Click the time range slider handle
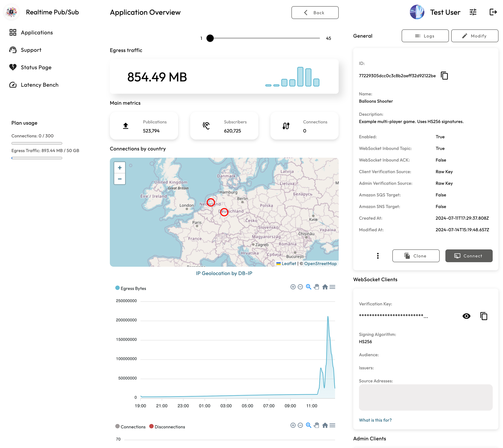Viewport: 503px width, 448px height. click(x=210, y=38)
